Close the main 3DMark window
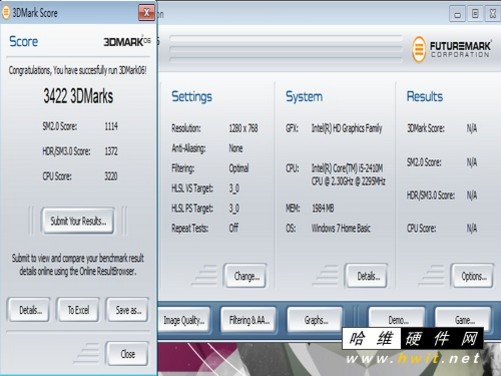 tap(493, 14)
